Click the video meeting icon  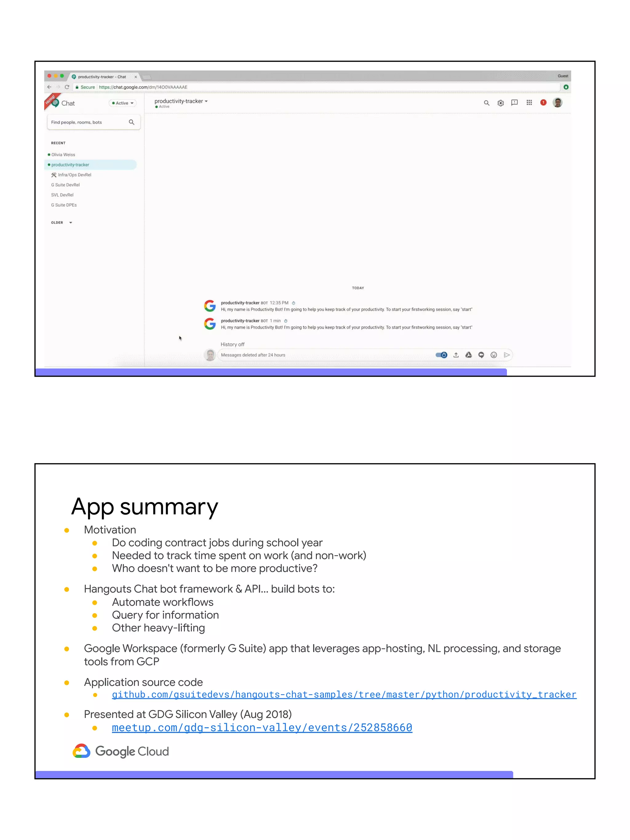click(x=481, y=355)
